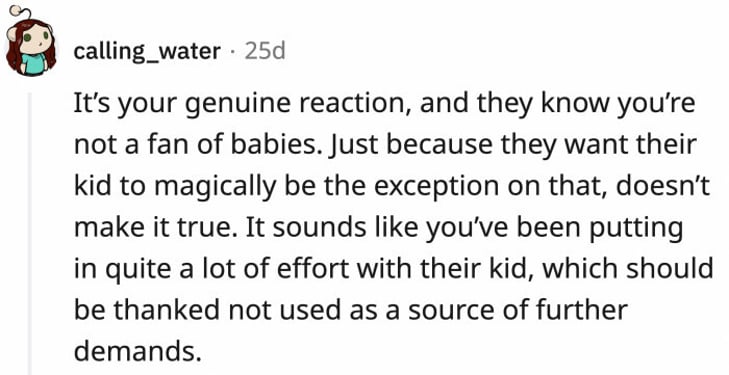
Task: Click the line starting "kid to magically be"
Action: click(x=392, y=187)
